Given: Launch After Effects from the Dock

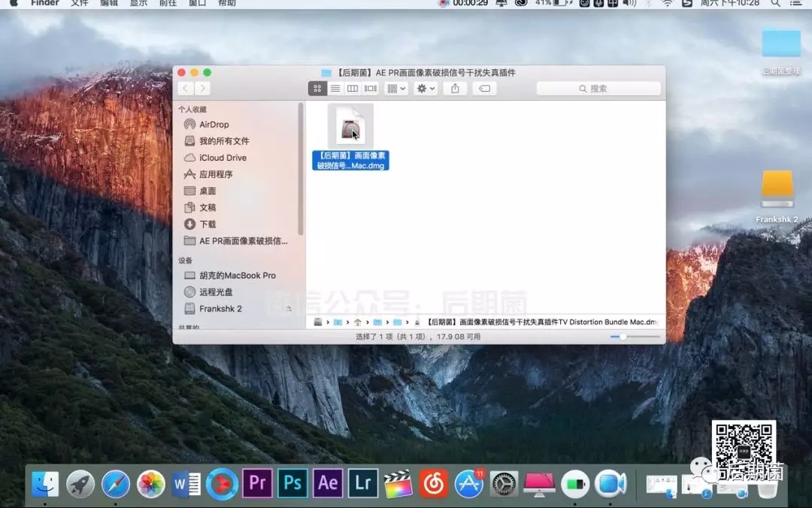Looking at the screenshot, I should tap(328, 483).
